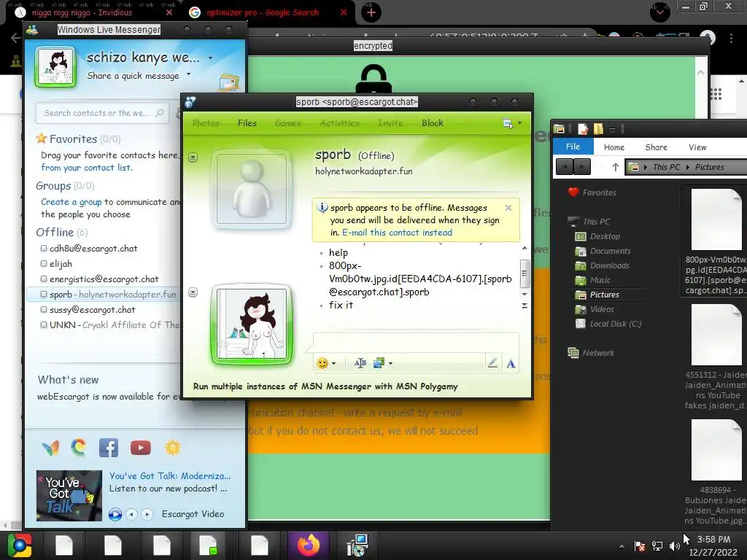
Task: Click the mail envelope icon in Messenger header
Action: click(229, 82)
